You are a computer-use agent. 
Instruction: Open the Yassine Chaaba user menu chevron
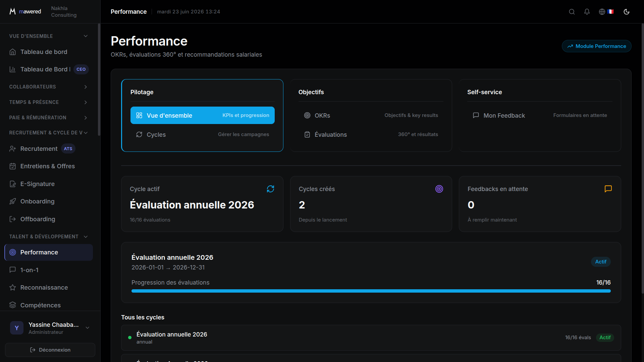[x=88, y=328]
